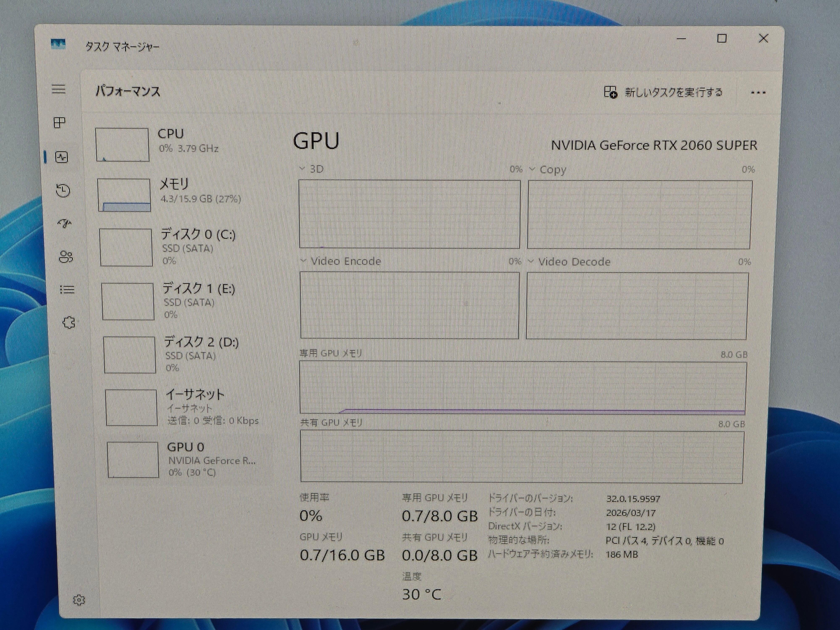840x630 pixels.
Task: Click the Run new task button
Action: point(663,92)
